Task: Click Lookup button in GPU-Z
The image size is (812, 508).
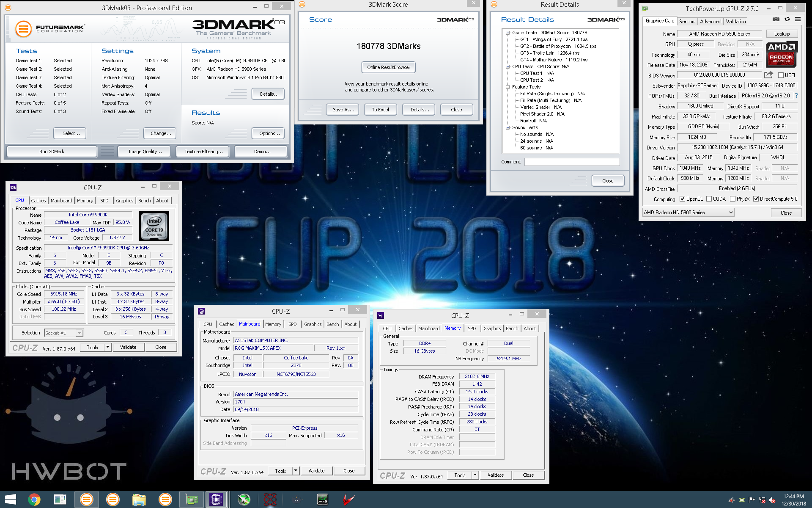Action: 782,34
